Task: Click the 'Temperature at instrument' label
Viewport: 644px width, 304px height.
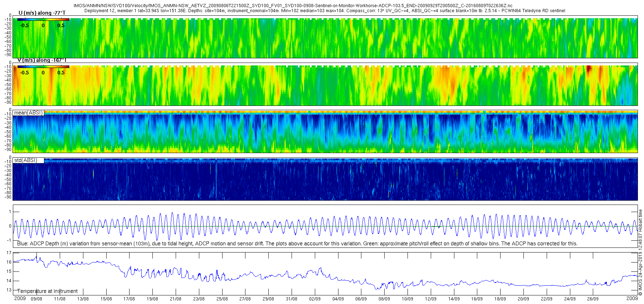Action: coord(48,291)
